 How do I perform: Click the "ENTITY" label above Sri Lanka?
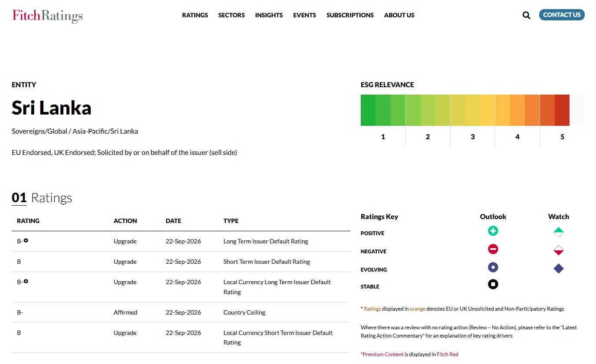tap(24, 85)
